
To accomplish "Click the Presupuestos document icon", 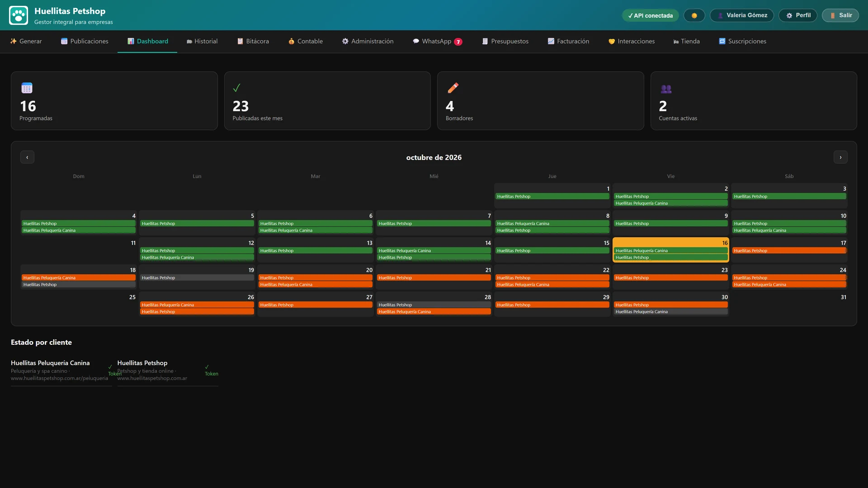I will pyautogui.click(x=485, y=41).
